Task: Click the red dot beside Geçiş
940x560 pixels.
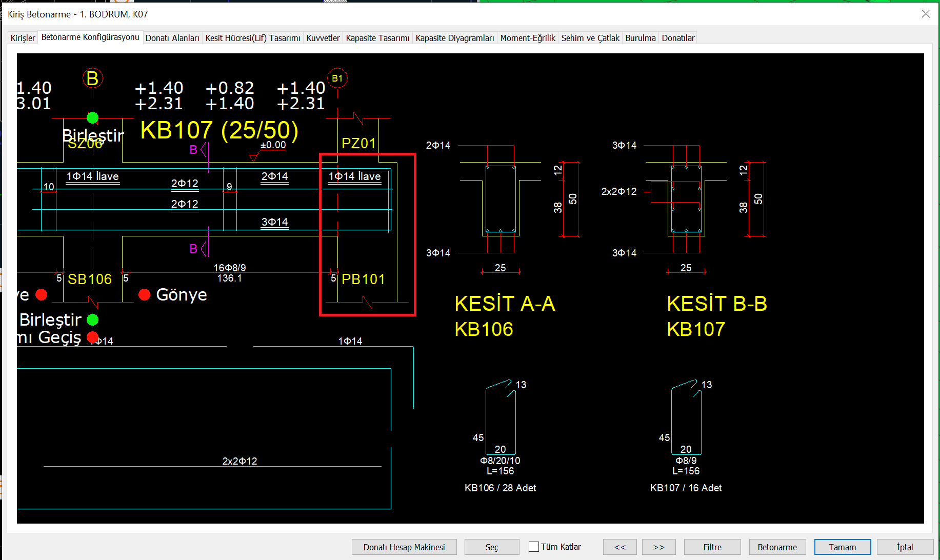Action: tap(92, 337)
